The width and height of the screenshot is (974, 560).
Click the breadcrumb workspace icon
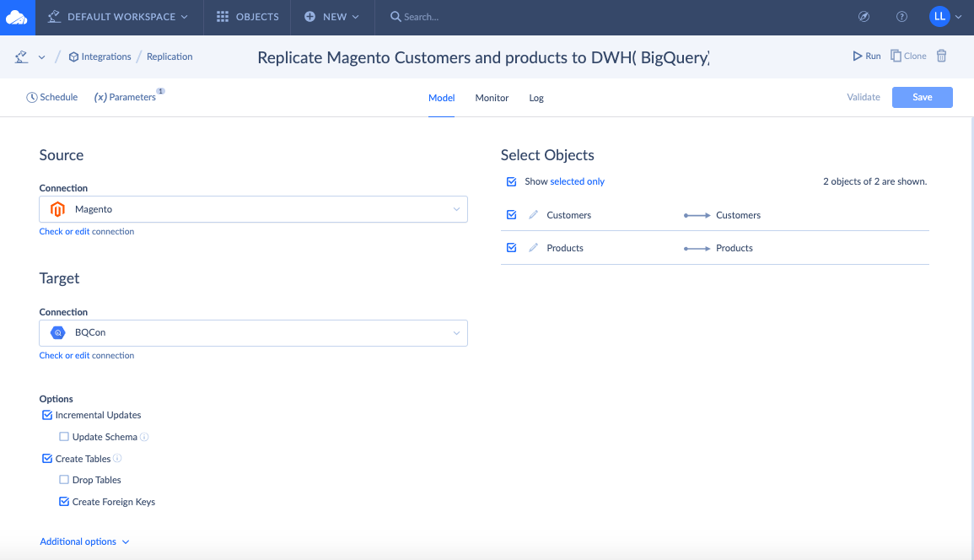coord(22,57)
